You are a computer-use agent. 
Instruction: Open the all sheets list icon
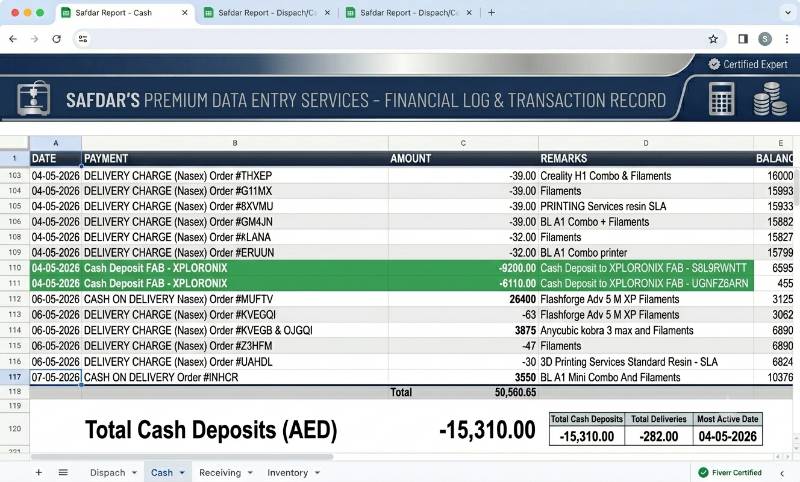[x=63, y=472]
